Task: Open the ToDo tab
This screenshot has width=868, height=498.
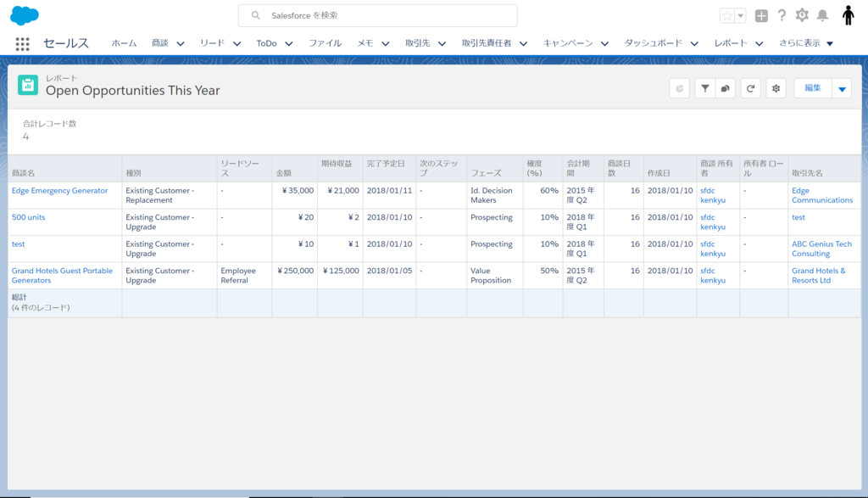Action: (266, 43)
